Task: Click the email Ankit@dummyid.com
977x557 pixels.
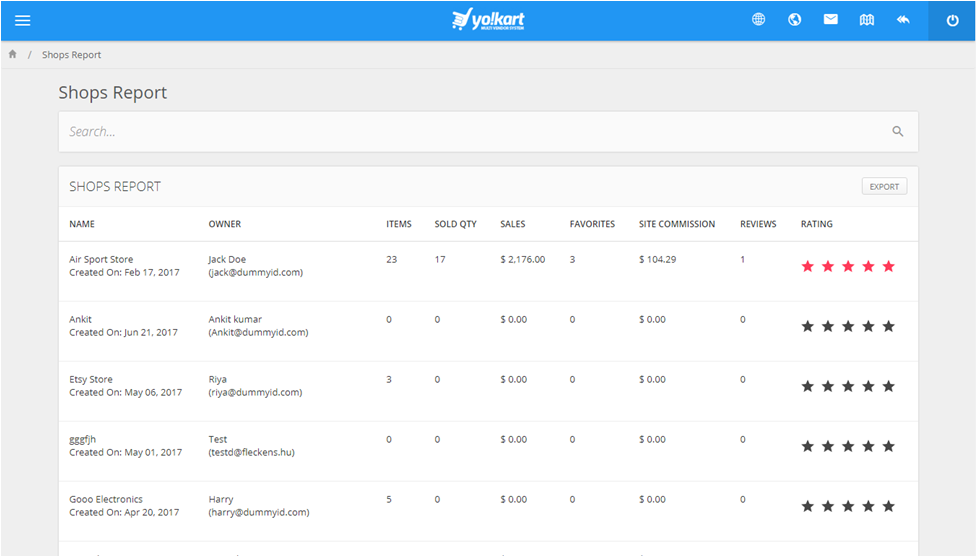Action: click(258, 332)
